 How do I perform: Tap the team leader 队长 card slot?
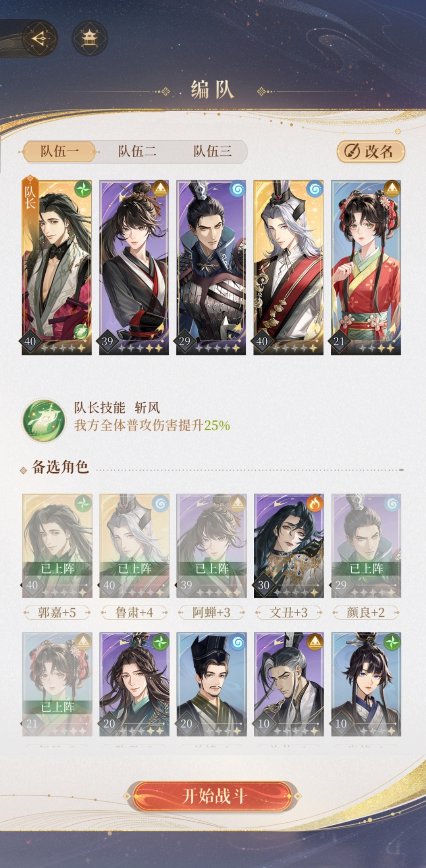coord(56,268)
